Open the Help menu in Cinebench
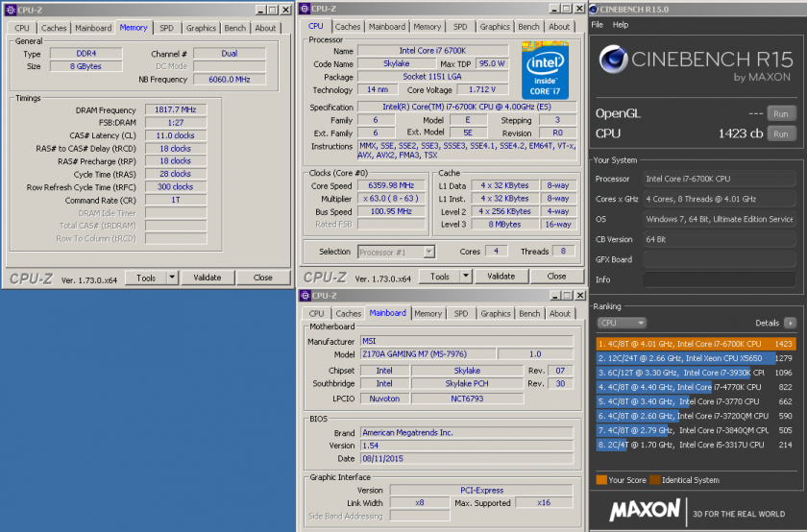 [621, 25]
